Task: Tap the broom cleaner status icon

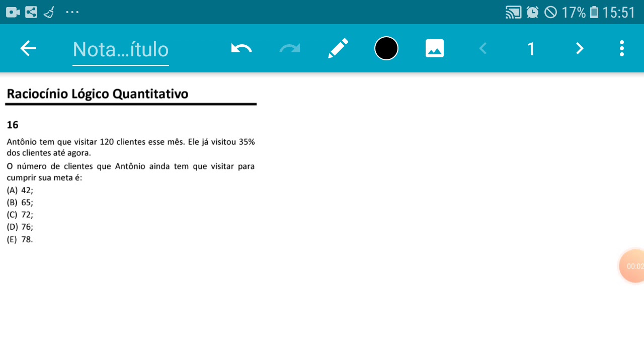Action: (49, 12)
